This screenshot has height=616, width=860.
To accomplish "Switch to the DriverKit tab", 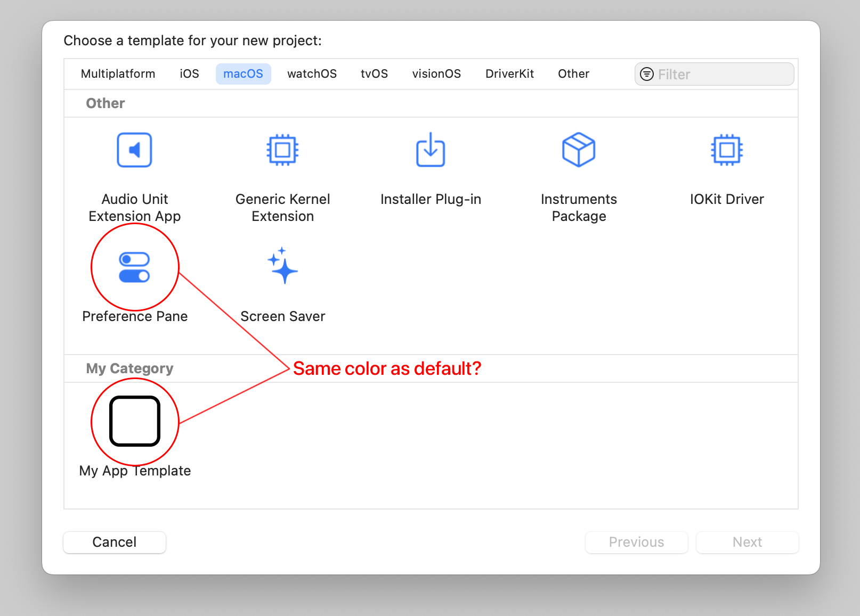I will (509, 74).
